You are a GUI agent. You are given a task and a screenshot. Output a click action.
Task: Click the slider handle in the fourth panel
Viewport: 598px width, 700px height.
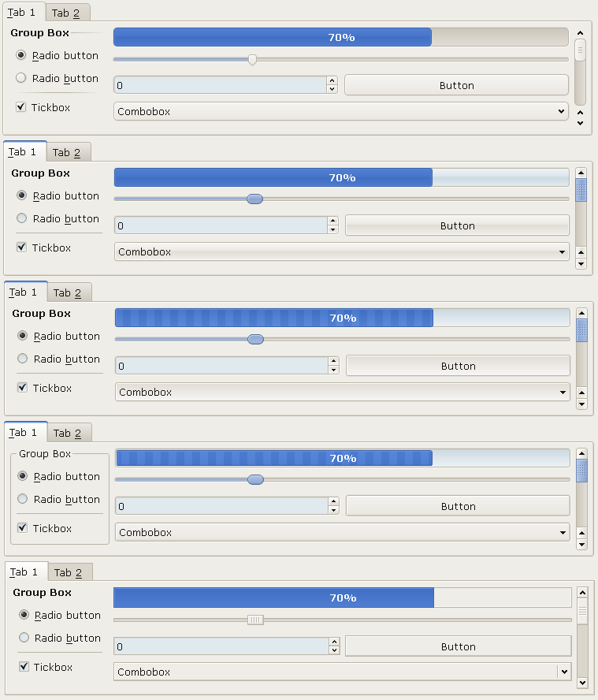point(256,479)
